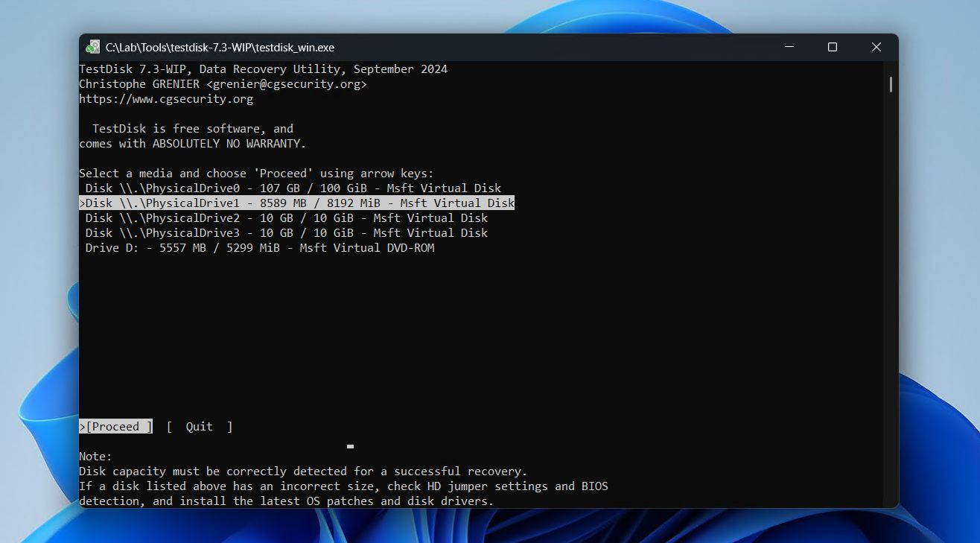The height and width of the screenshot is (543, 980).
Task: Minimize the TestDisk console window
Action: pos(789,47)
